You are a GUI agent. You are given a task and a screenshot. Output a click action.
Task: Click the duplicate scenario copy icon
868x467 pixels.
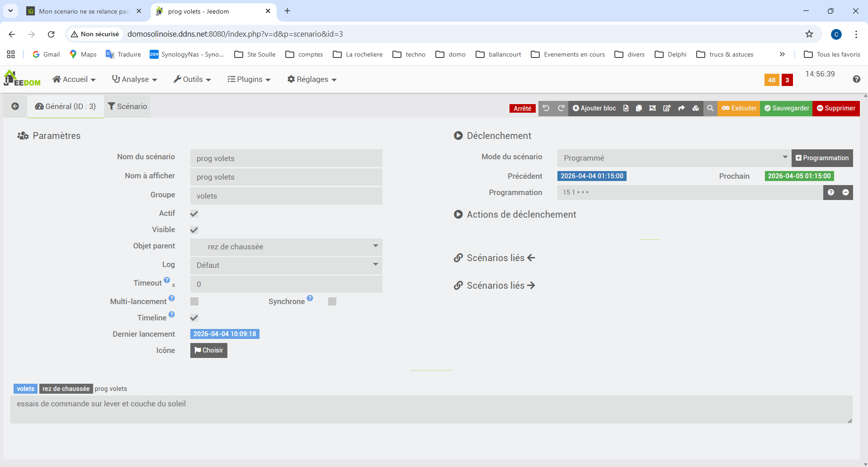(639, 108)
